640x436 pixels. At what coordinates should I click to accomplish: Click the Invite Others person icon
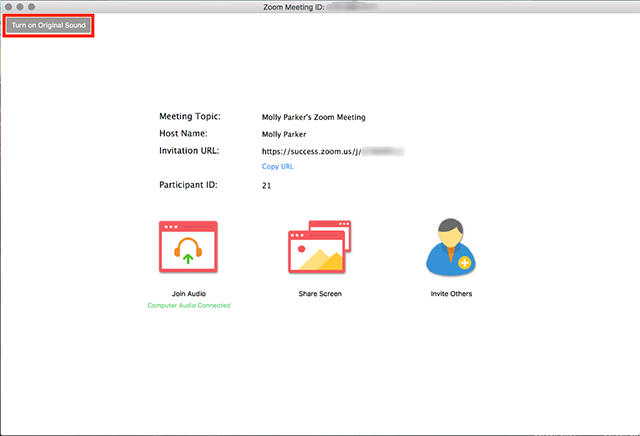[x=451, y=247]
